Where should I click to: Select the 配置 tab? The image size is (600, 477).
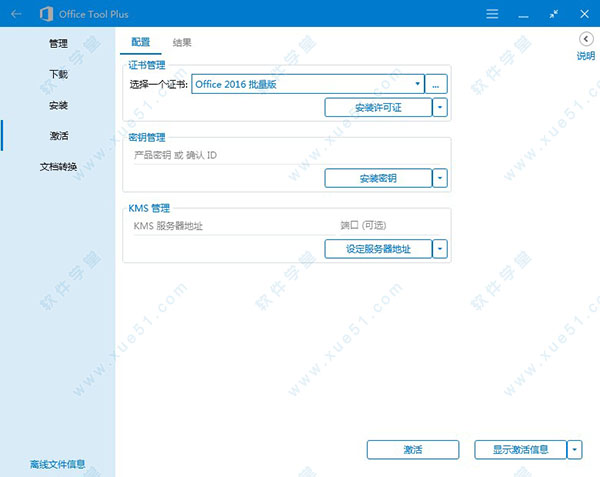tap(141, 42)
